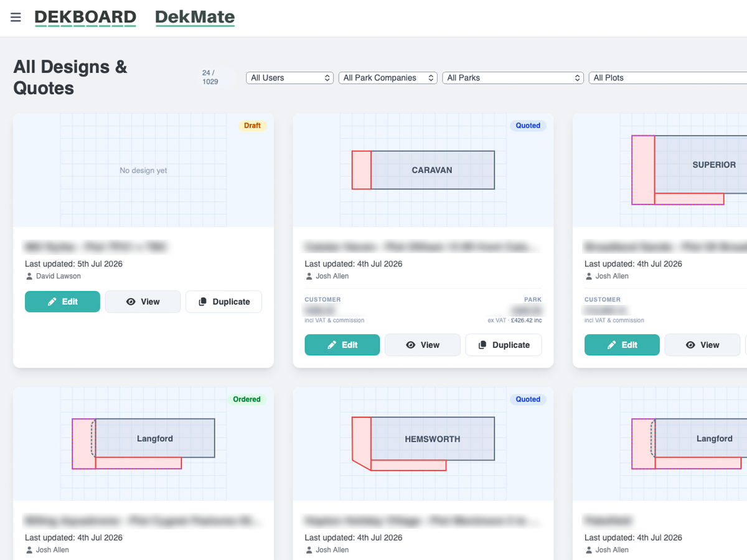Open the hamburger navigation menu
The image size is (747, 560).
16,17
